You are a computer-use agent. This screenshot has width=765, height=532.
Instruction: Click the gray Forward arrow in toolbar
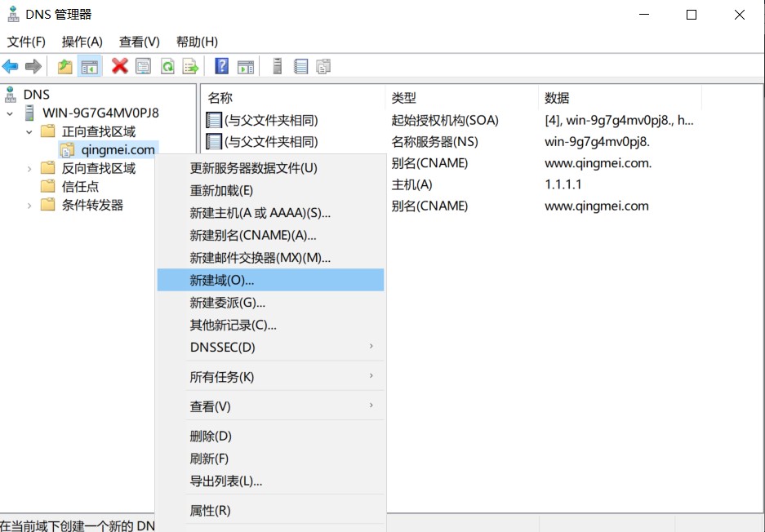pos(33,66)
